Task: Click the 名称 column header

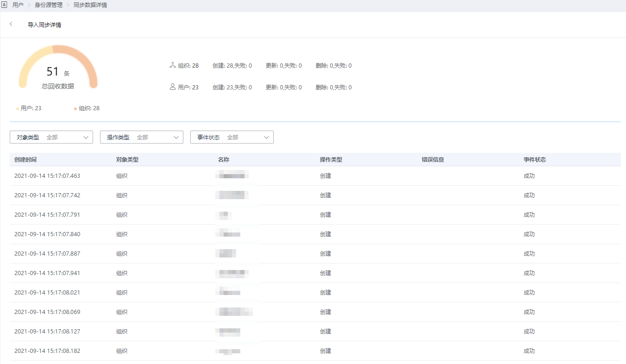Action: pos(224,160)
